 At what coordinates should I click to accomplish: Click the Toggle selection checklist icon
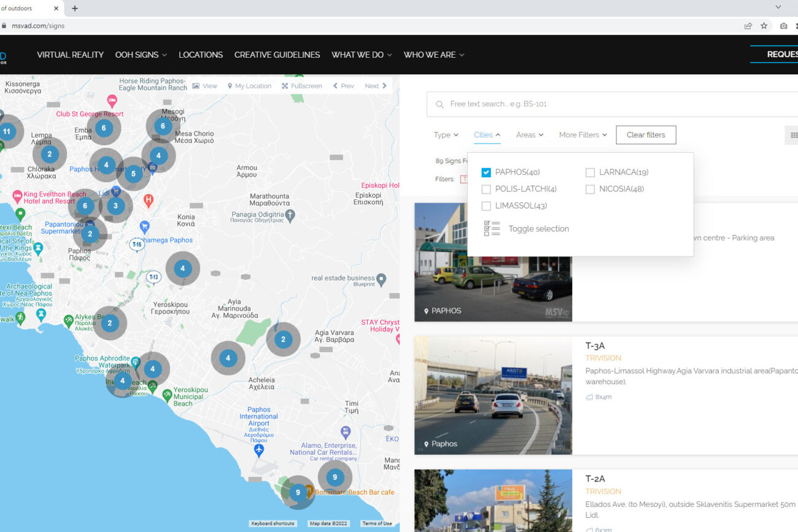(x=492, y=229)
